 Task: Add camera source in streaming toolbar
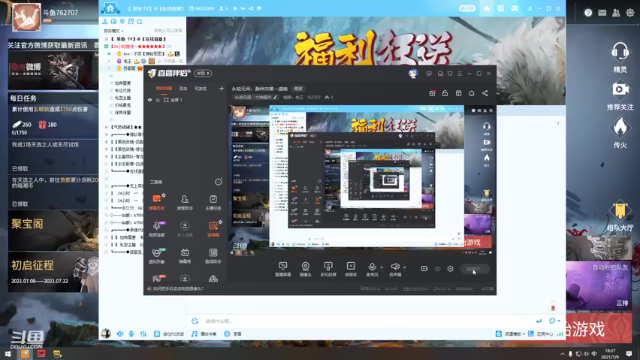tap(305, 269)
